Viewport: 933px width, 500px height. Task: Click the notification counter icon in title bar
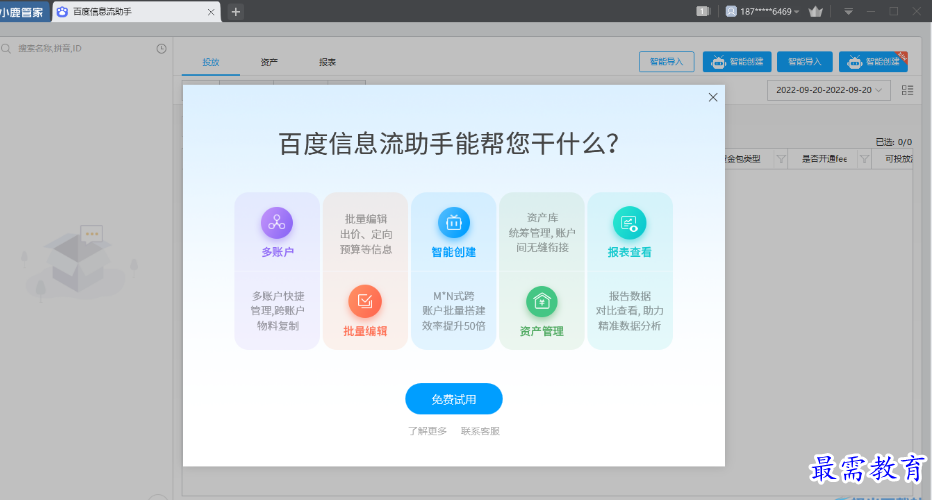point(703,11)
